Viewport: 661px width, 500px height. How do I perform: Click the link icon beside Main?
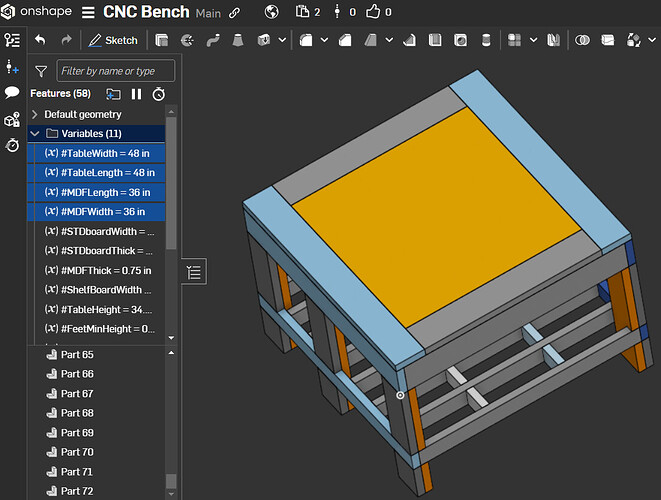pos(234,13)
